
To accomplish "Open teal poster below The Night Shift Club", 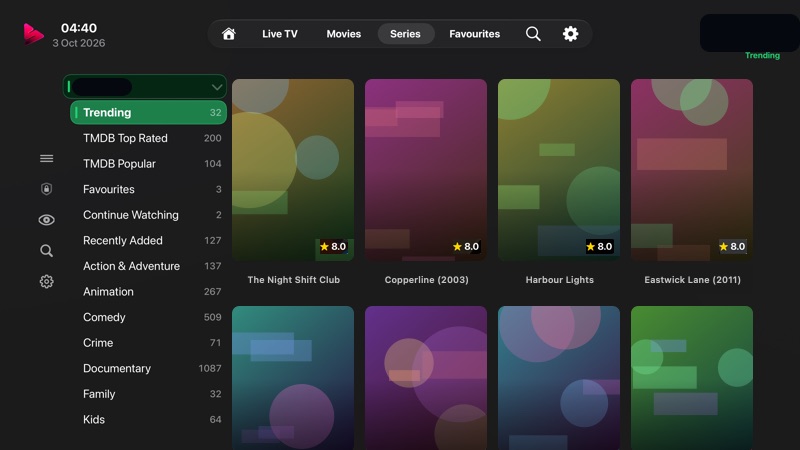I will coord(293,378).
